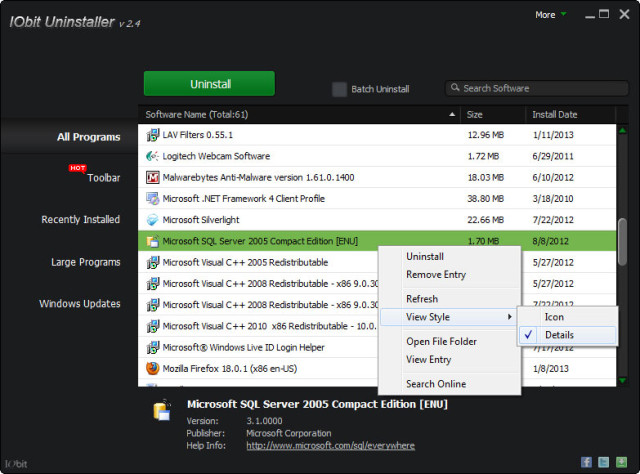Click the .NET Framework 4 Client Profile icon
The height and width of the screenshot is (474, 640).
153,199
